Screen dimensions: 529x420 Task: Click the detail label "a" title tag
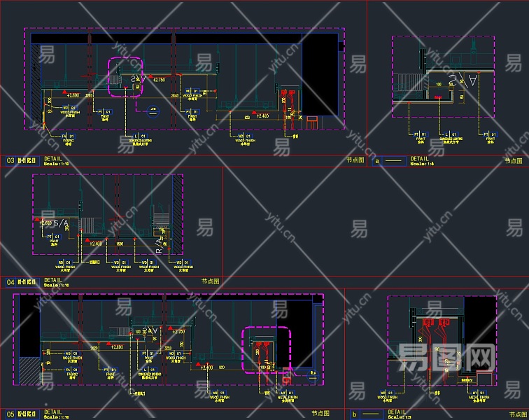[377, 161]
